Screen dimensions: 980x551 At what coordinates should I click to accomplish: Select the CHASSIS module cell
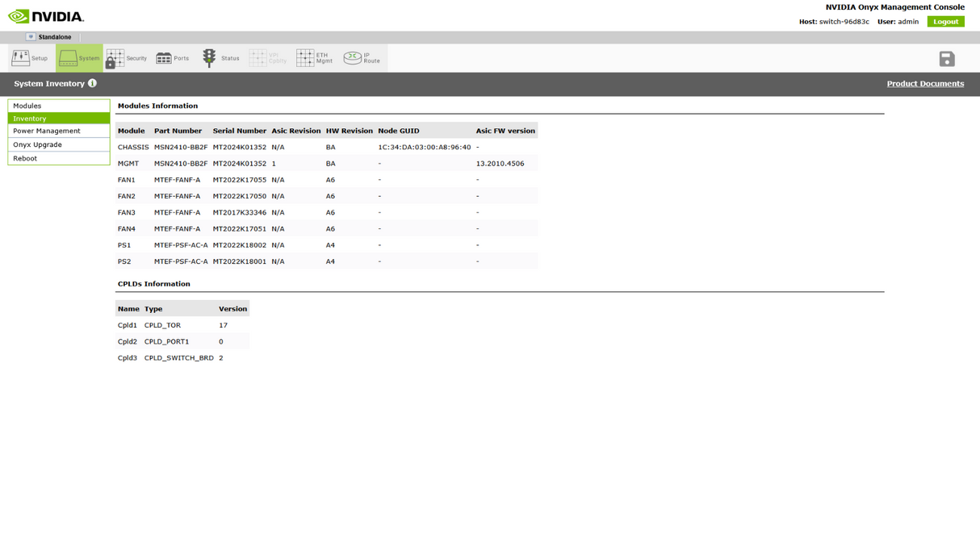(133, 148)
